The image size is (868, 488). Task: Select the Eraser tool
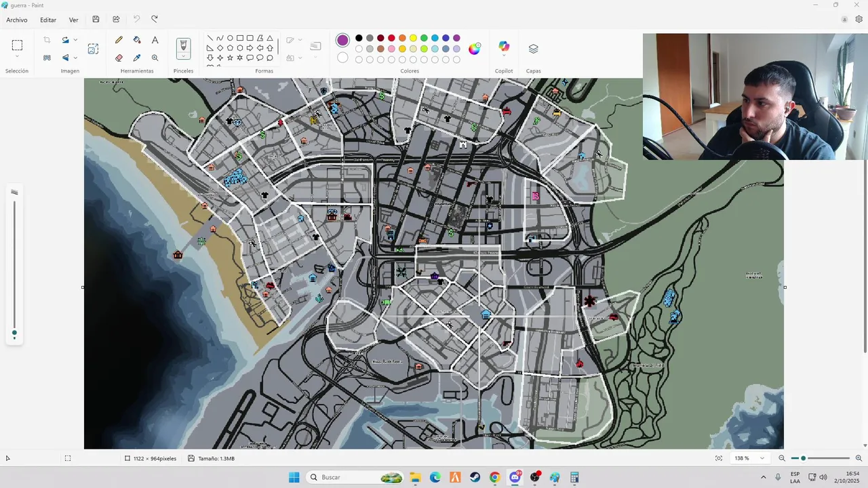pos(119,58)
